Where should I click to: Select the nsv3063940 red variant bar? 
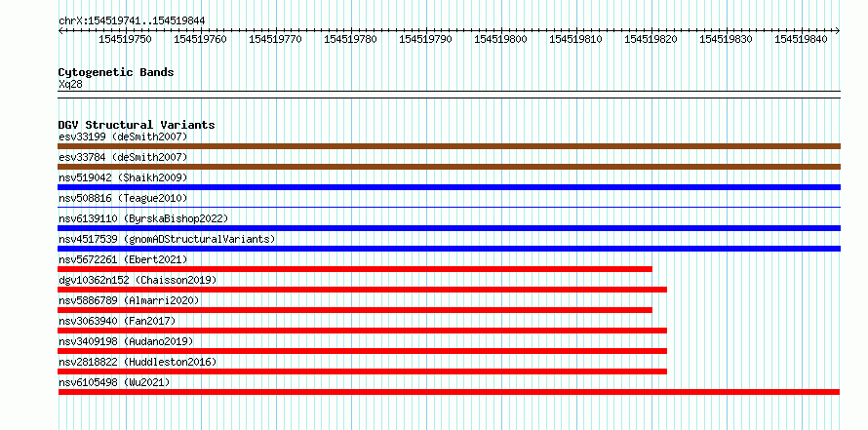(363, 331)
